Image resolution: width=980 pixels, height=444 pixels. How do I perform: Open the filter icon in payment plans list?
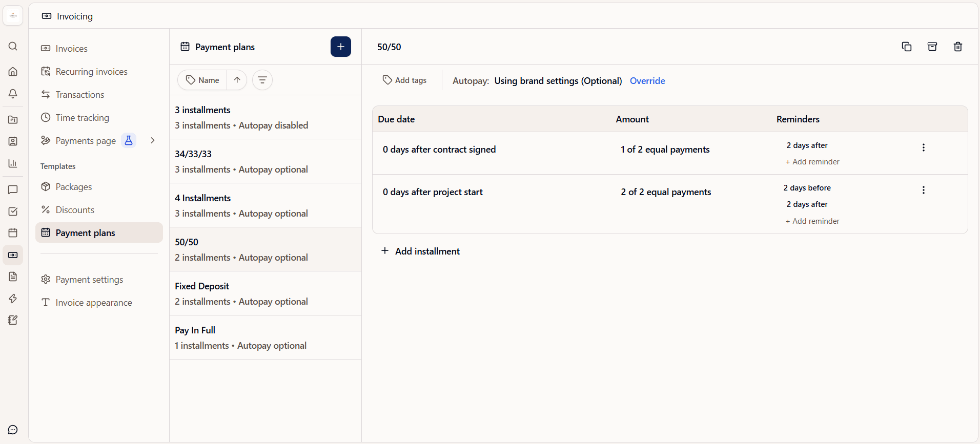[262, 80]
